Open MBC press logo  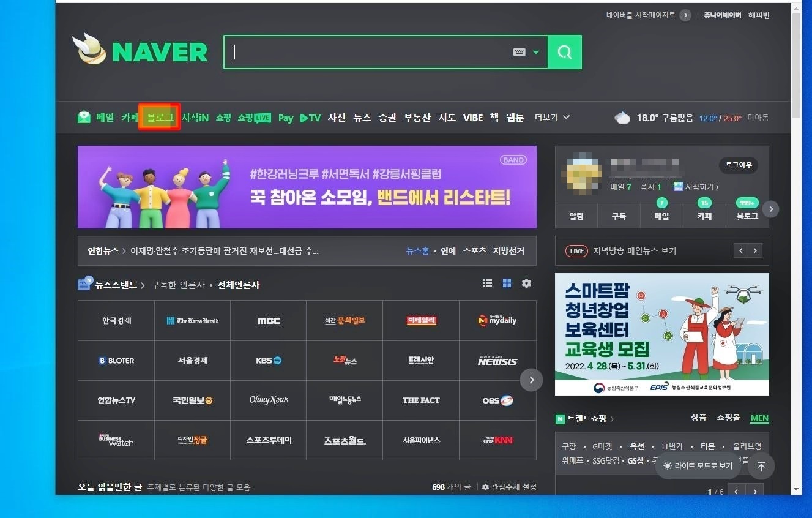269,320
